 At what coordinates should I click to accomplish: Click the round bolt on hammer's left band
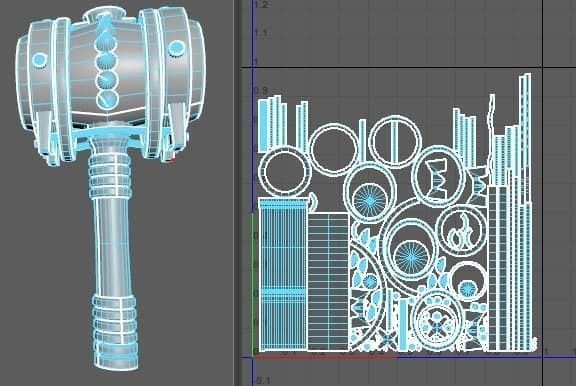pos(39,59)
